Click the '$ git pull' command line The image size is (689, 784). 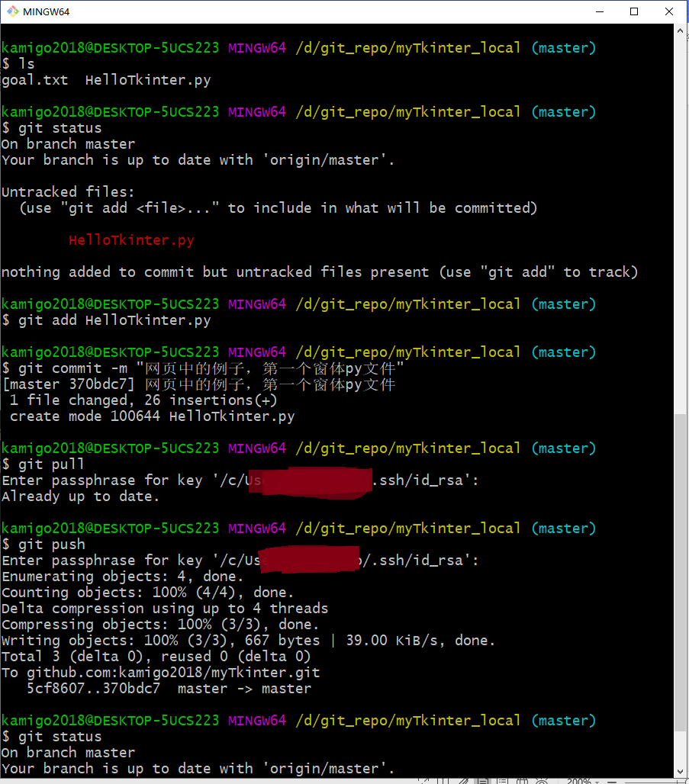43,464
